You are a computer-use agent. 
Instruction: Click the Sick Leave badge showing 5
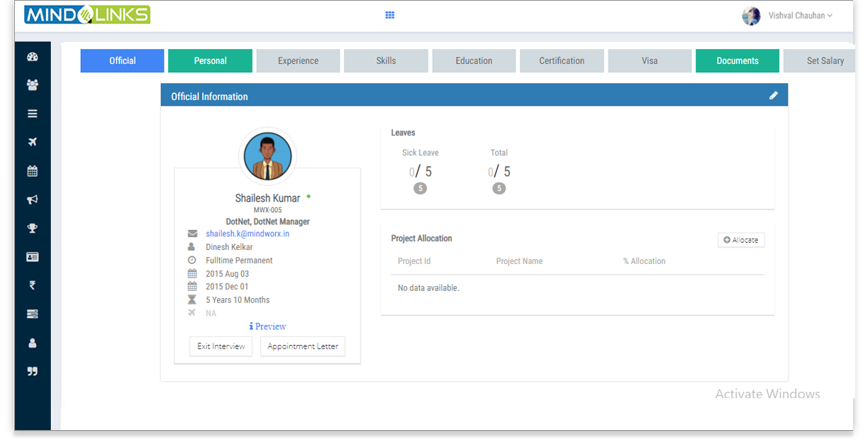pyautogui.click(x=421, y=189)
